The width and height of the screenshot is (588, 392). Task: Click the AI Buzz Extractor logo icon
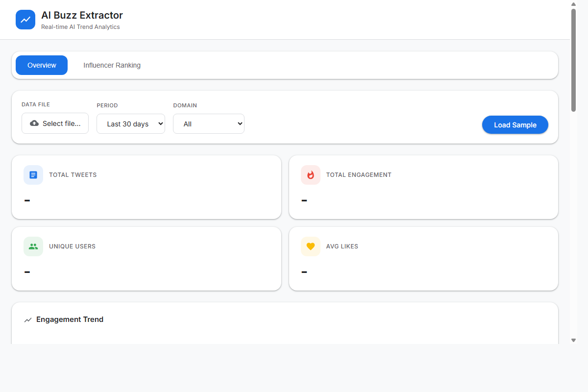click(x=25, y=20)
